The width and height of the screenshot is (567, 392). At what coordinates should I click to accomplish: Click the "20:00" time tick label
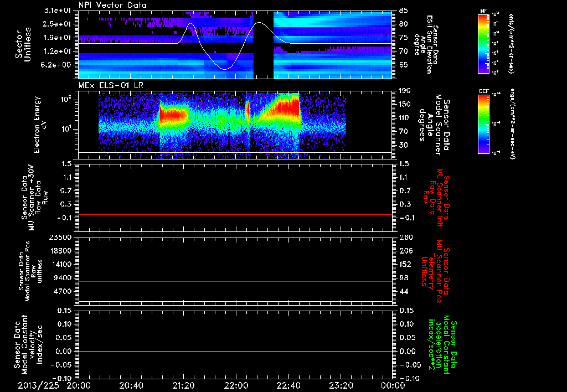(x=79, y=385)
